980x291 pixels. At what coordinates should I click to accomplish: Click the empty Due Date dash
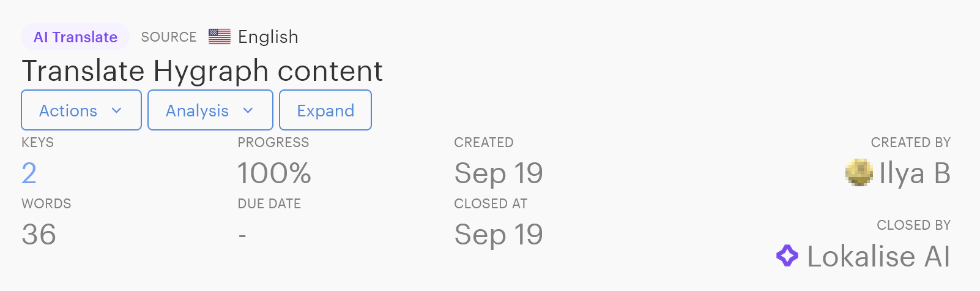pyautogui.click(x=242, y=235)
